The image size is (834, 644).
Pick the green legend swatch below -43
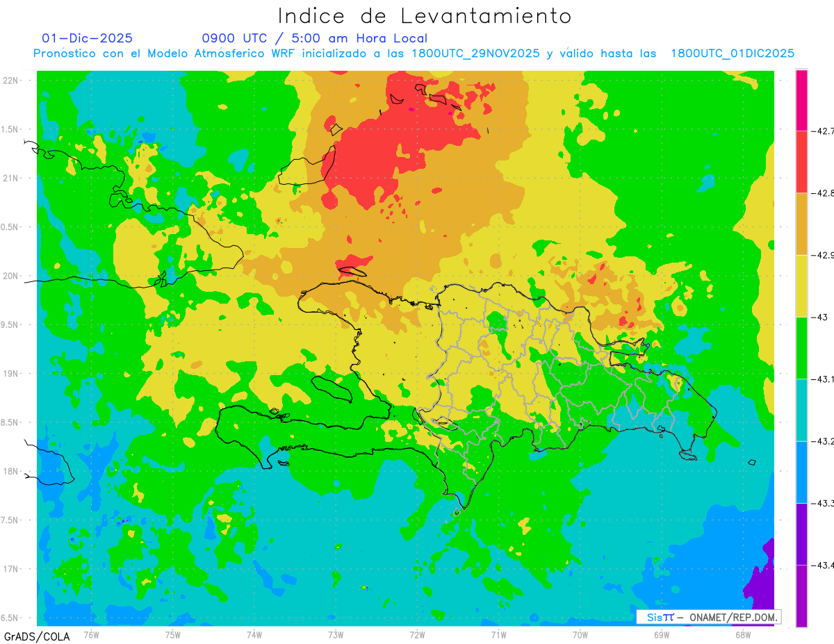click(801, 348)
